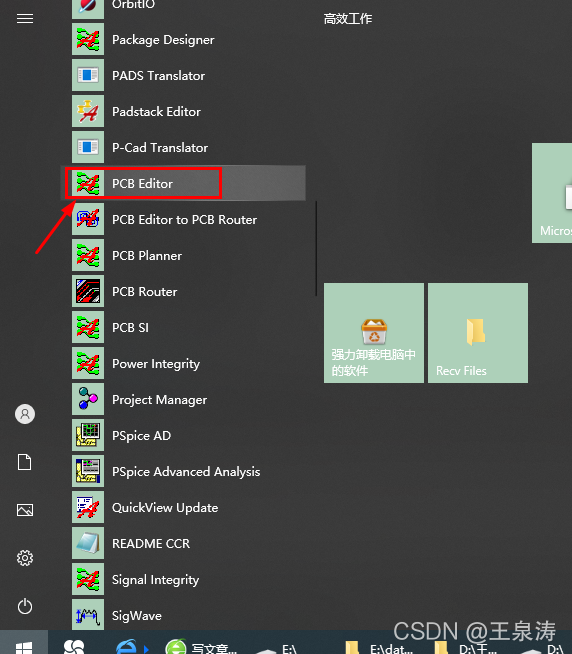
Task: Expand the Start menu hamburger button
Action: click(25, 19)
